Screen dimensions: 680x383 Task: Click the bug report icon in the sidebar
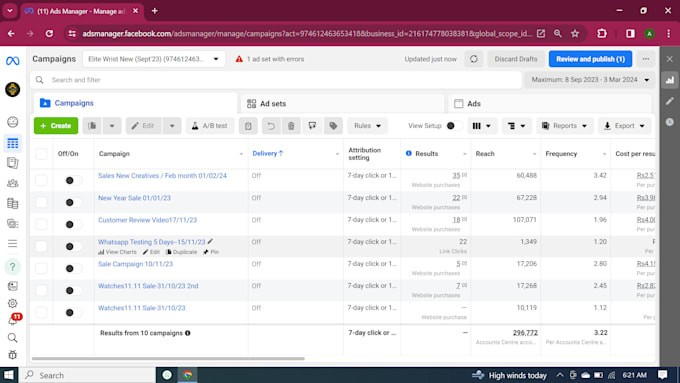coord(13,355)
